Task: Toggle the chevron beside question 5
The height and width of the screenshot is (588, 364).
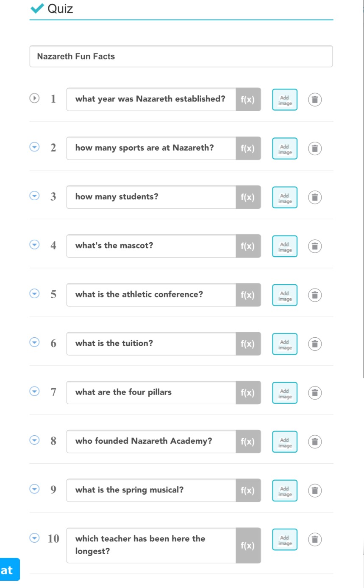Action: [34, 294]
